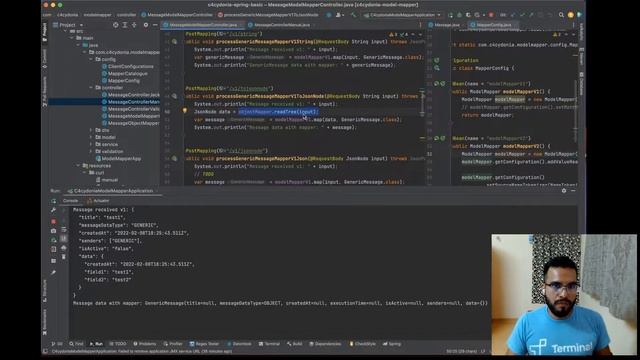This screenshot has height=360, width=640.
Task: Click Find tool window button
Action: [76, 344]
